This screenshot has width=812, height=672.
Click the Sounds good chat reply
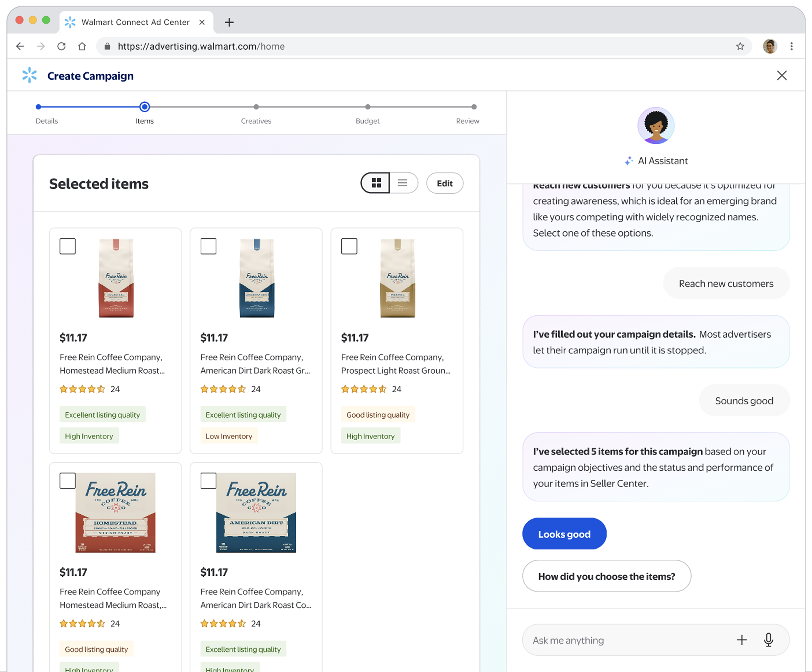pos(744,401)
